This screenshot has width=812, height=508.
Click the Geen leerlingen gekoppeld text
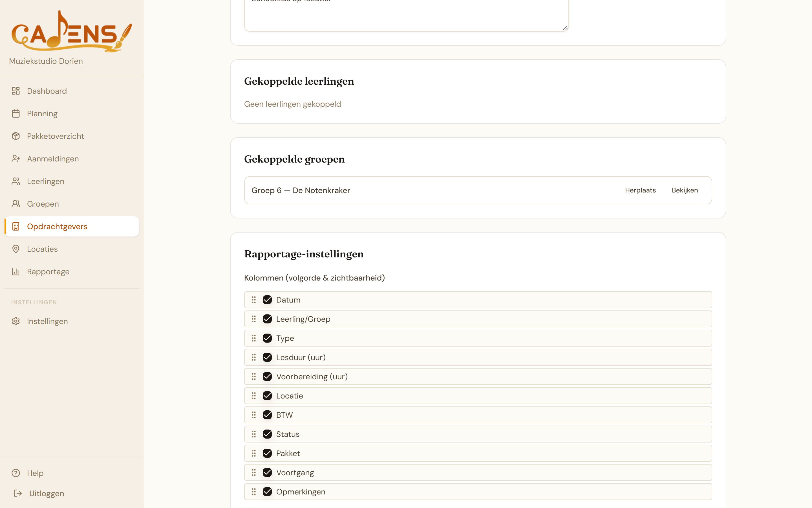point(292,104)
